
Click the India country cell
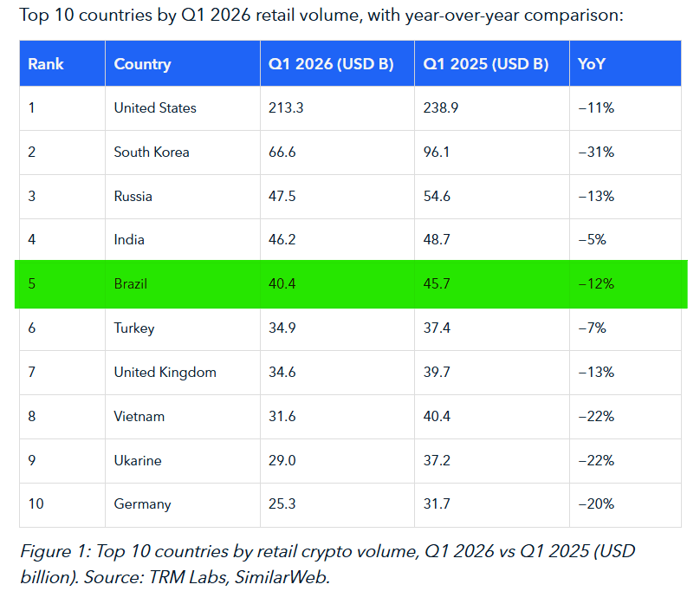pyautogui.click(x=129, y=240)
